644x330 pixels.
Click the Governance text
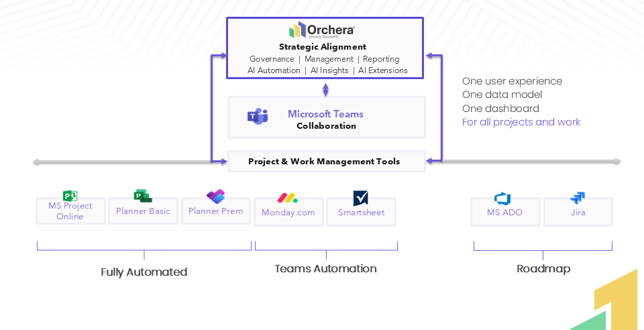point(272,59)
